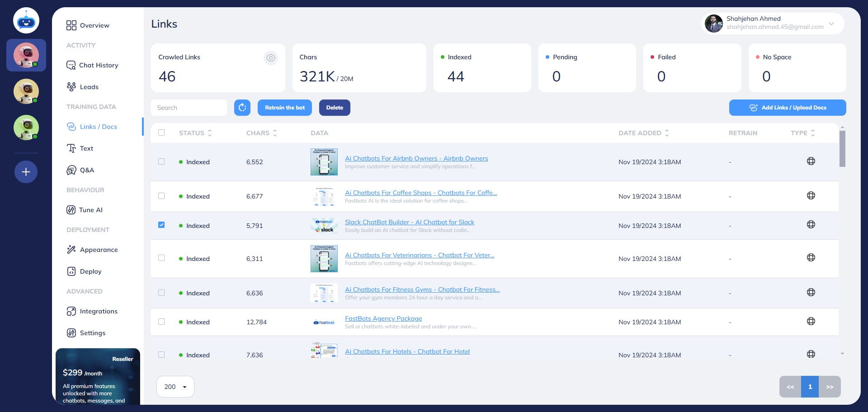Image resolution: width=868 pixels, height=412 pixels.
Task: Open the 200 rows-per-page dropdown
Action: click(175, 387)
